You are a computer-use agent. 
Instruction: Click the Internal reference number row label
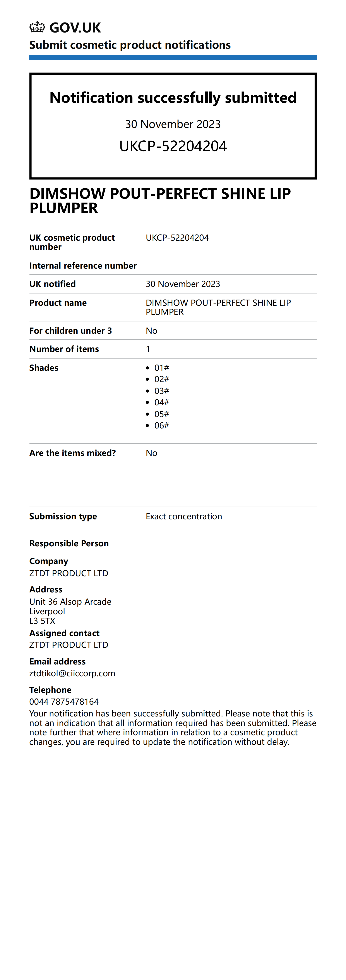point(83,266)
